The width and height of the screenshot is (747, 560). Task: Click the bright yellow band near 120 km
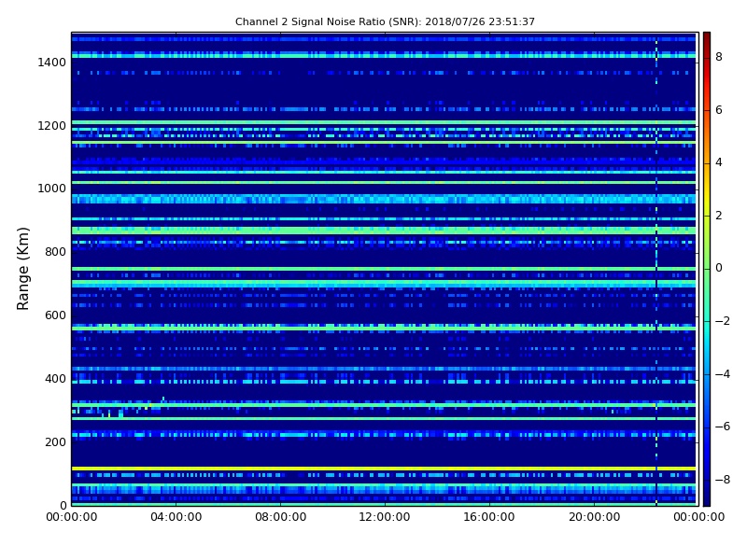(x=384, y=469)
